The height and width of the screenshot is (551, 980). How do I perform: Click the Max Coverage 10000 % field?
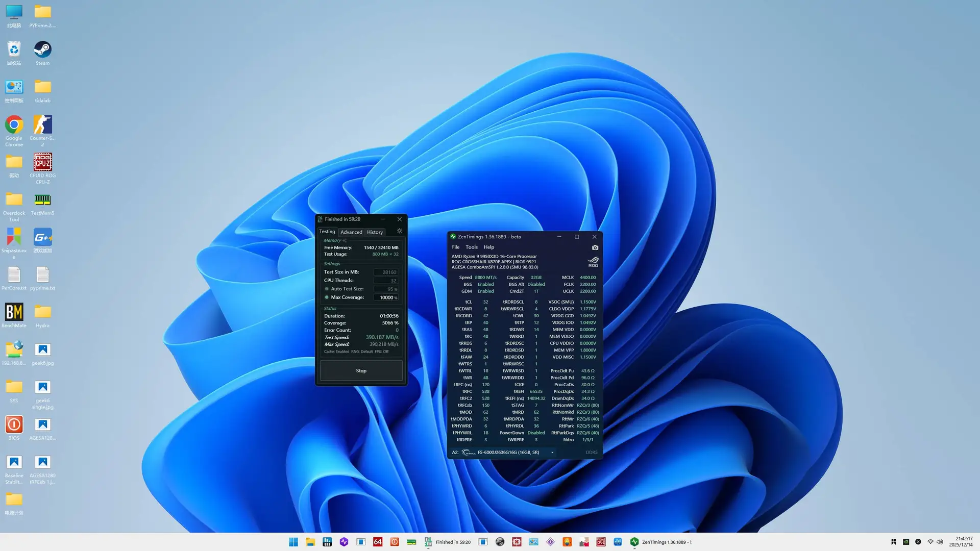point(386,297)
